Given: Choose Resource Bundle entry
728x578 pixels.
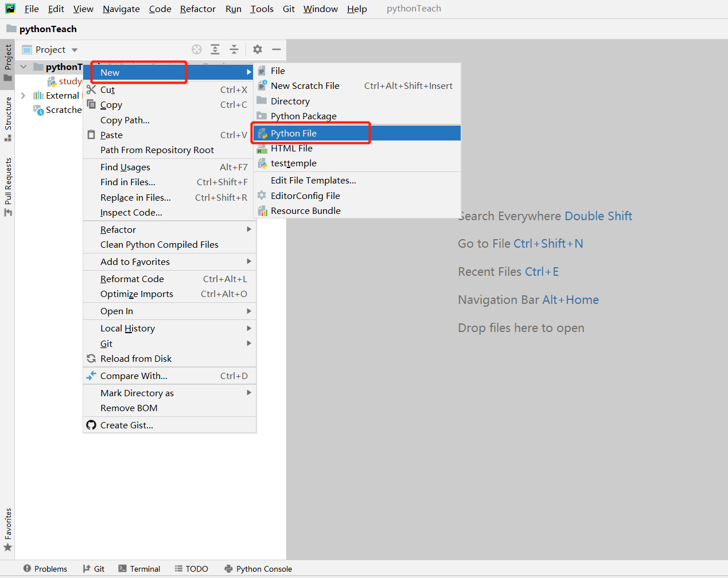Looking at the screenshot, I should (357, 210).
